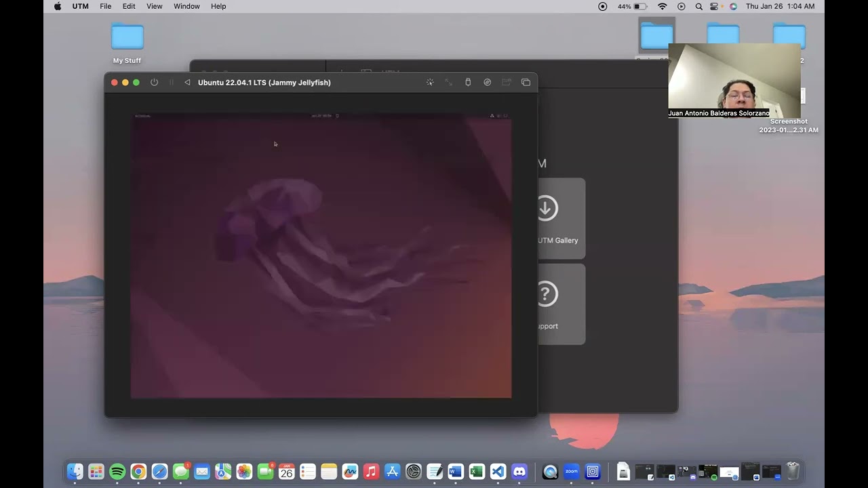
Task: Click UTM Gallery button in UTM window
Action: point(561,218)
